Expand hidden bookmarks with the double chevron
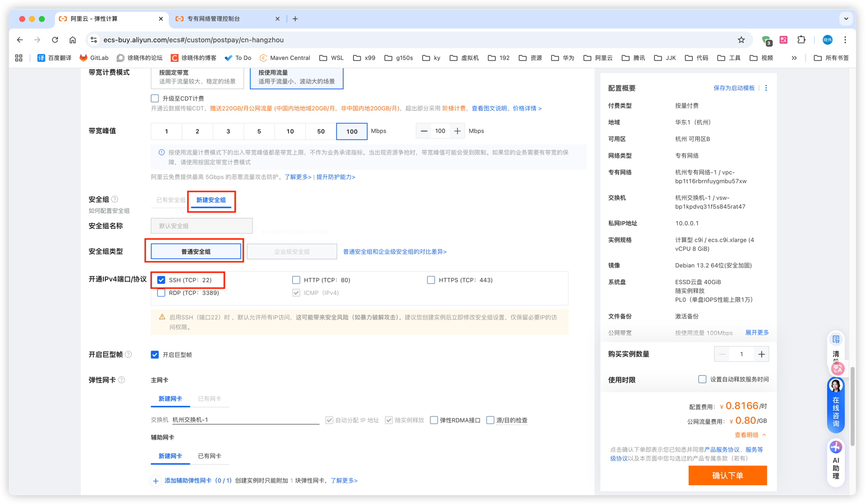The width and height of the screenshot is (865, 504). click(x=794, y=58)
